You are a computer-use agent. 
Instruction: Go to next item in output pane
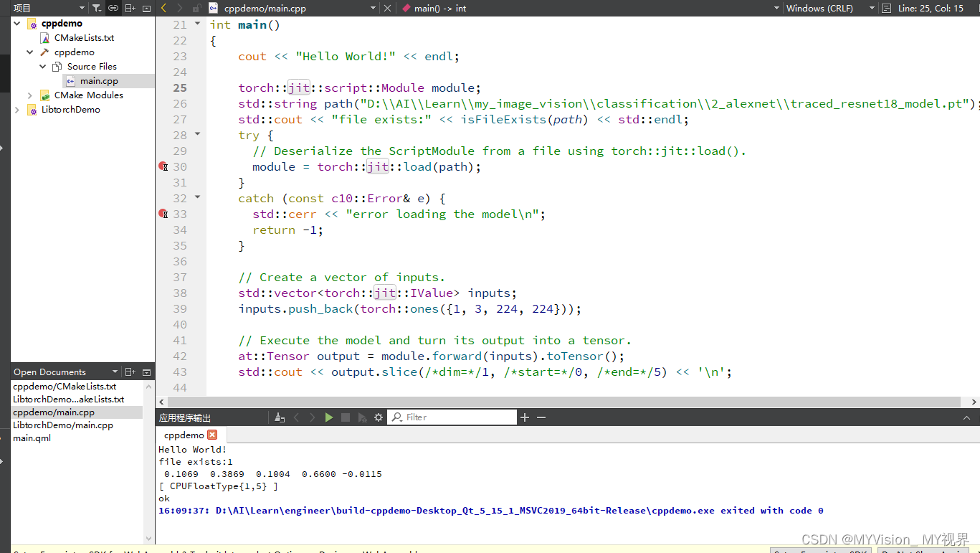(x=313, y=417)
